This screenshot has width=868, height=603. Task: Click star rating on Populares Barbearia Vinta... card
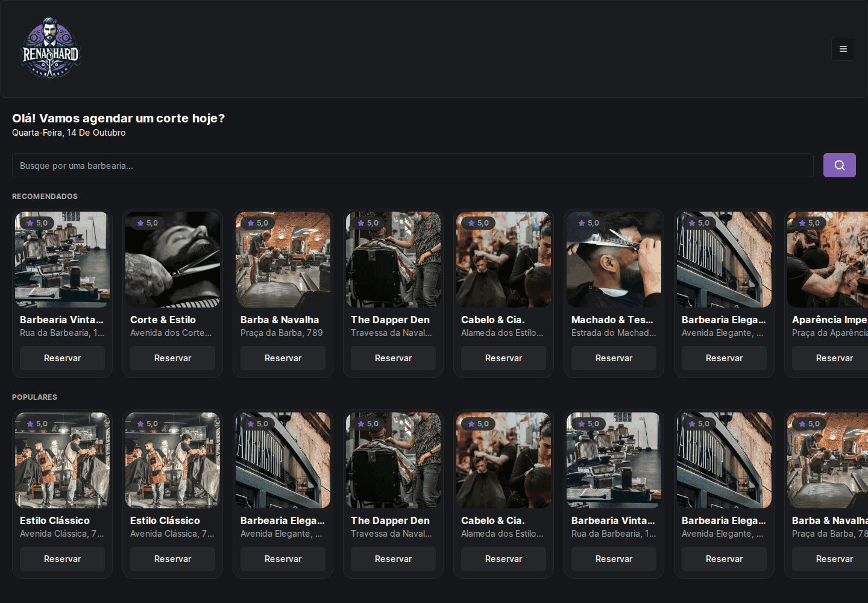(x=589, y=424)
